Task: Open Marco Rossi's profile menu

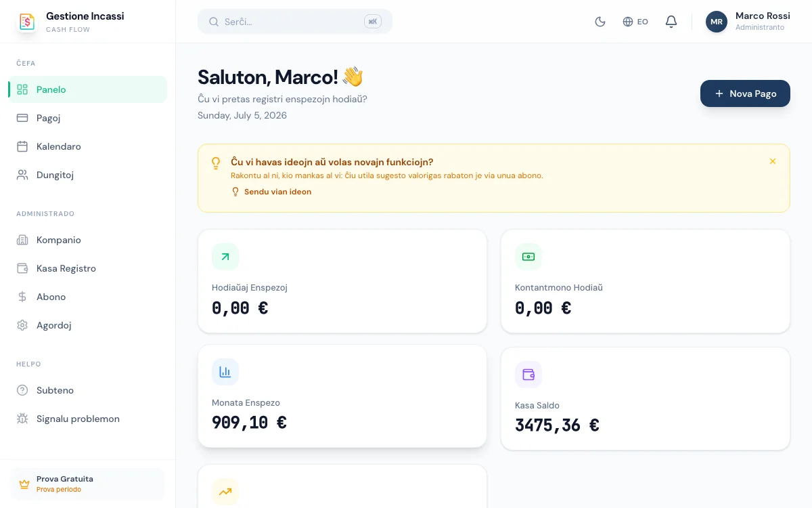Action: [x=748, y=22]
